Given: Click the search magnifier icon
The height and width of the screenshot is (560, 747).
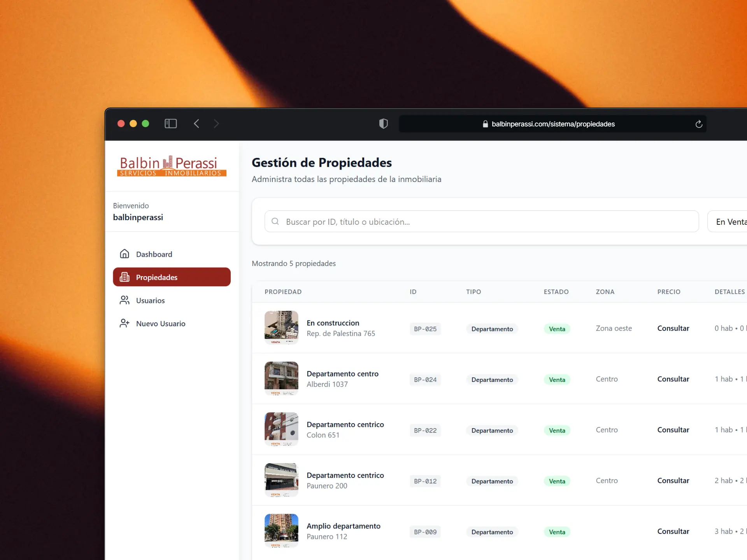Looking at the screenshot, I should click(275, 222).
